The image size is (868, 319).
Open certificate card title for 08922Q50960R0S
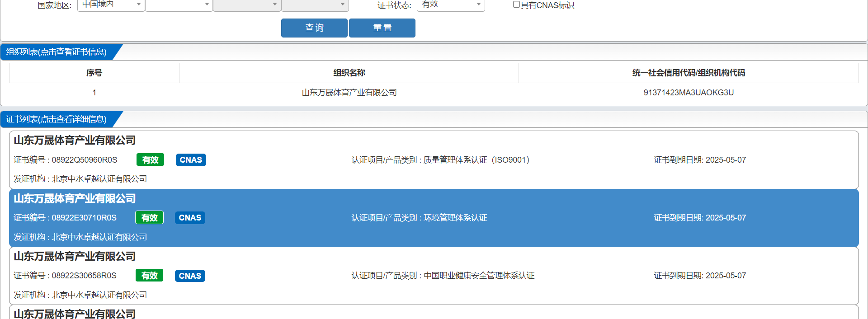click(x=75, y=141)
